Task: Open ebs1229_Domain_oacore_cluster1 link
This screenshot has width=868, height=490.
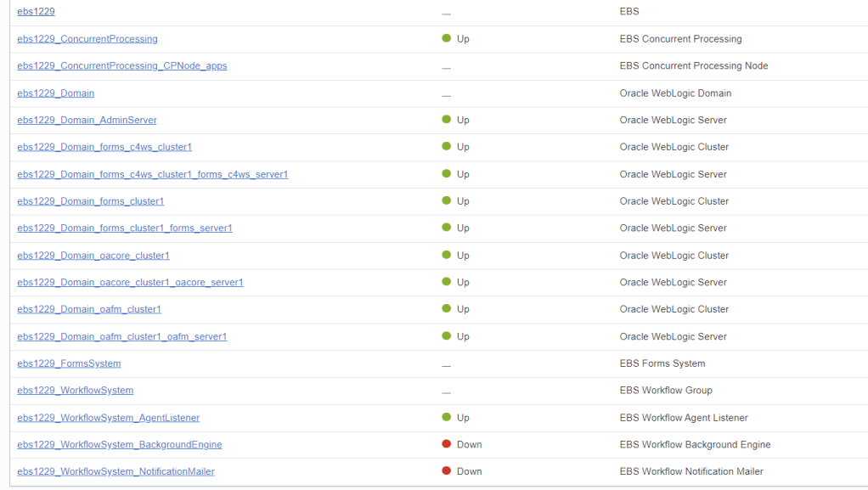Action: 93,256
